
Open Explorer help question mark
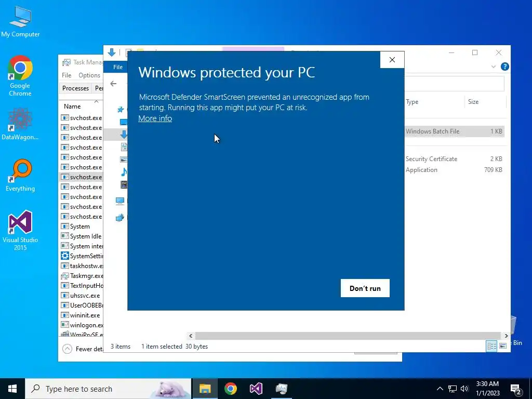[504, 66]
